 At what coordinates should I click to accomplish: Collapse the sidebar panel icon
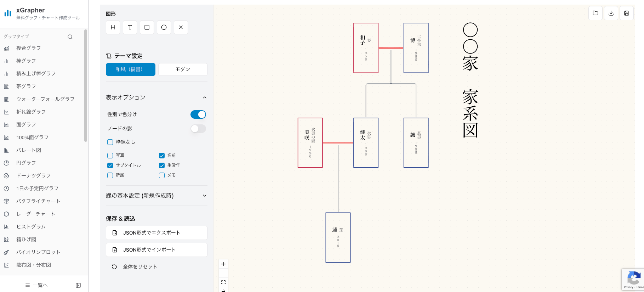point(78,285)
